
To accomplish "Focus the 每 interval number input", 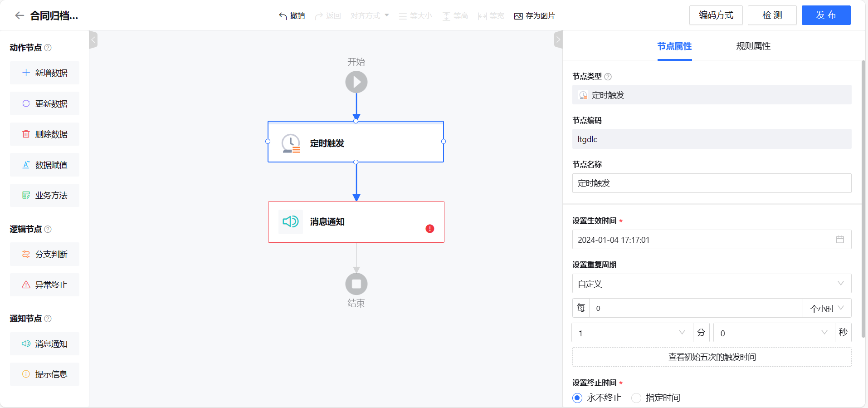I will (x=696, y=308).
